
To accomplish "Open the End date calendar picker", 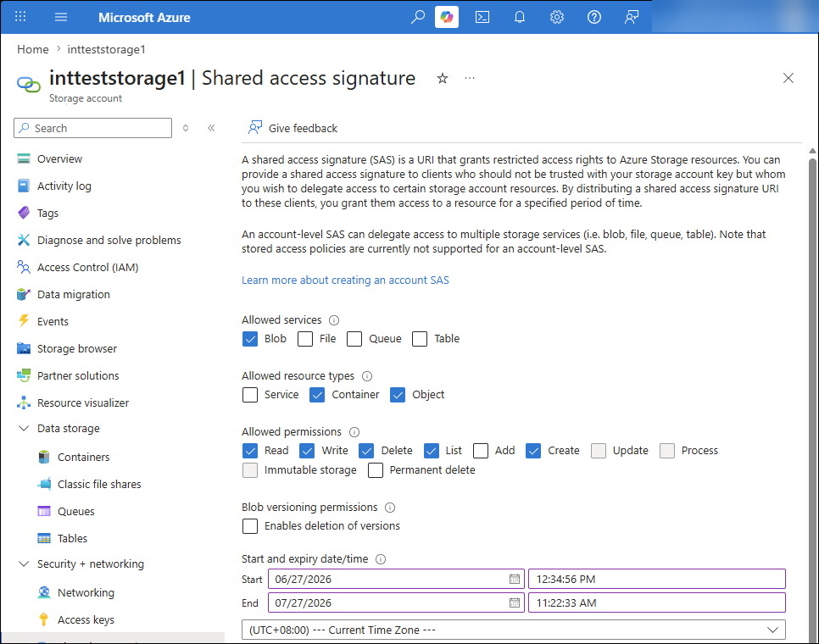I will (x=515, y=602).
